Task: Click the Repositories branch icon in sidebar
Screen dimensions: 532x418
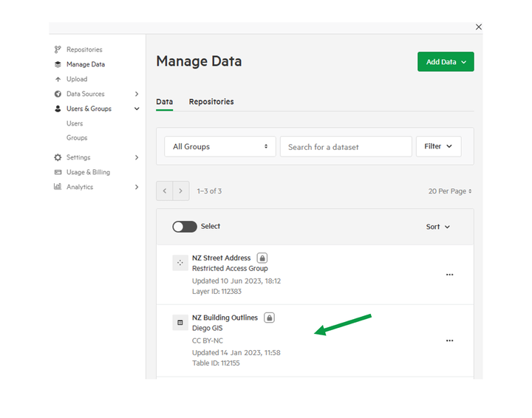Action: (58, 49)
